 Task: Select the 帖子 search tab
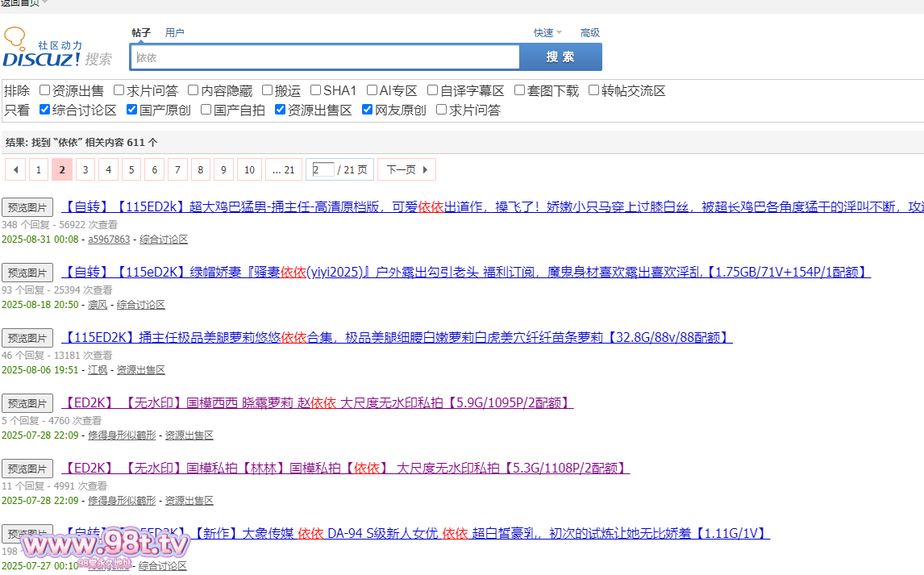(x=141, y=33)
